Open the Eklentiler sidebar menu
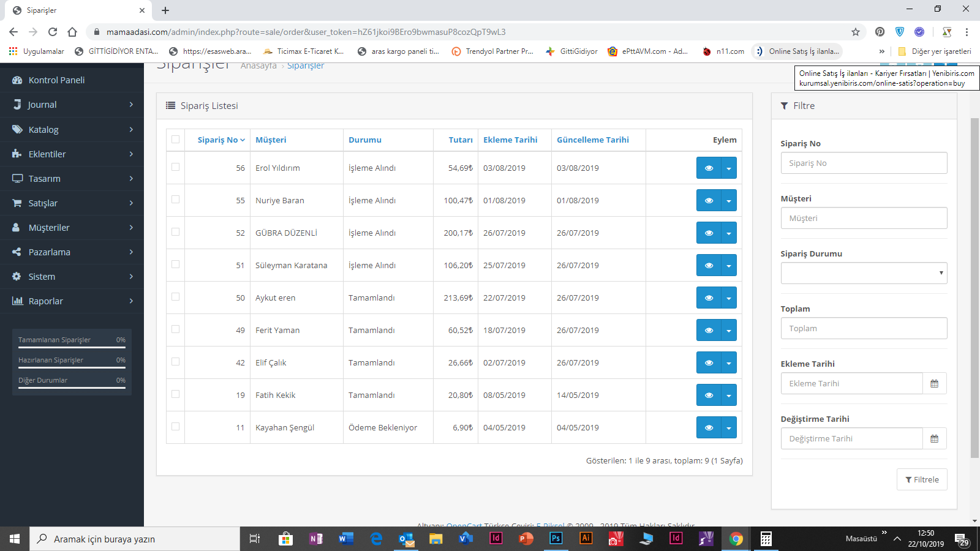 point(72,154)
